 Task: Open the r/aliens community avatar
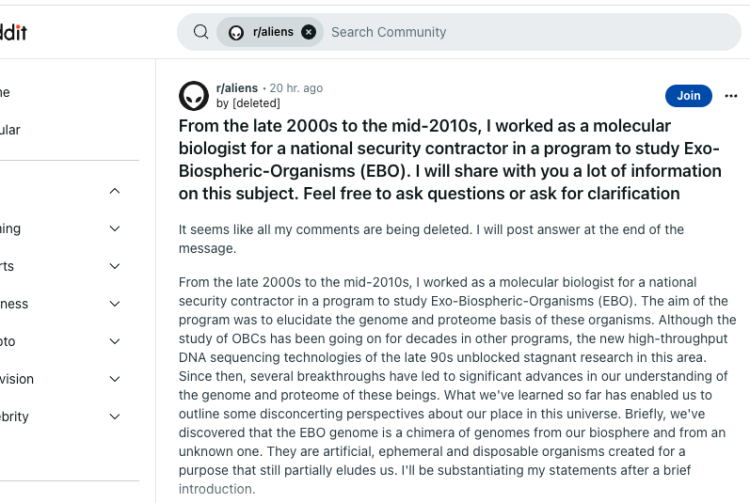(x=194, y=96)
